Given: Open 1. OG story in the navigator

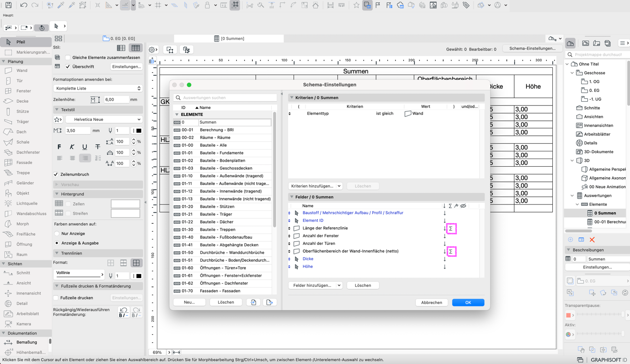Looking at the screenshot, I should tap(594, 82).
